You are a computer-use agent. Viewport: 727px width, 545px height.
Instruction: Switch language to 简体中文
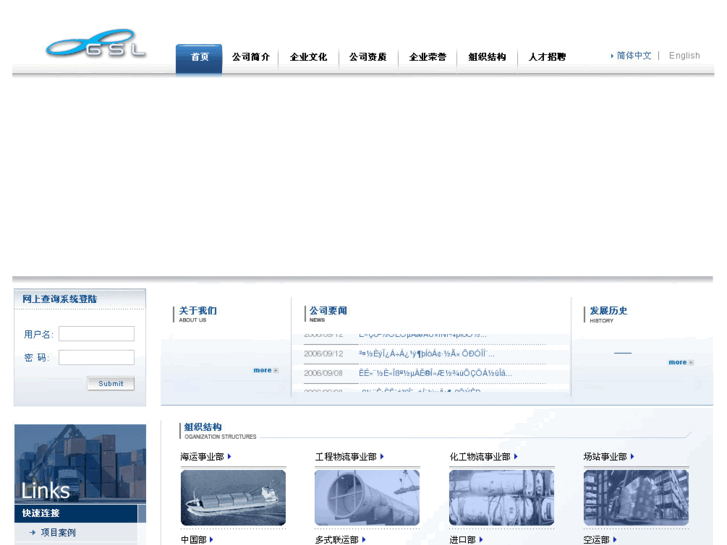click(633, 56)
